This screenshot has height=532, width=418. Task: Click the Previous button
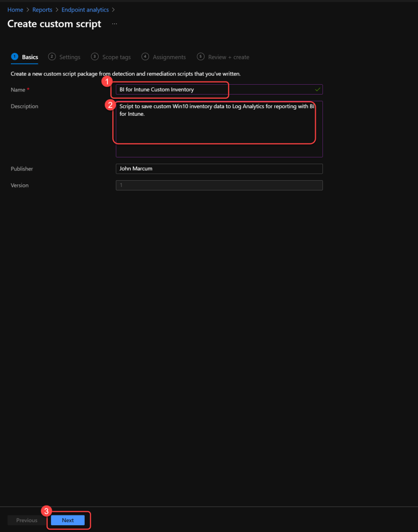[x=26, y=520]
